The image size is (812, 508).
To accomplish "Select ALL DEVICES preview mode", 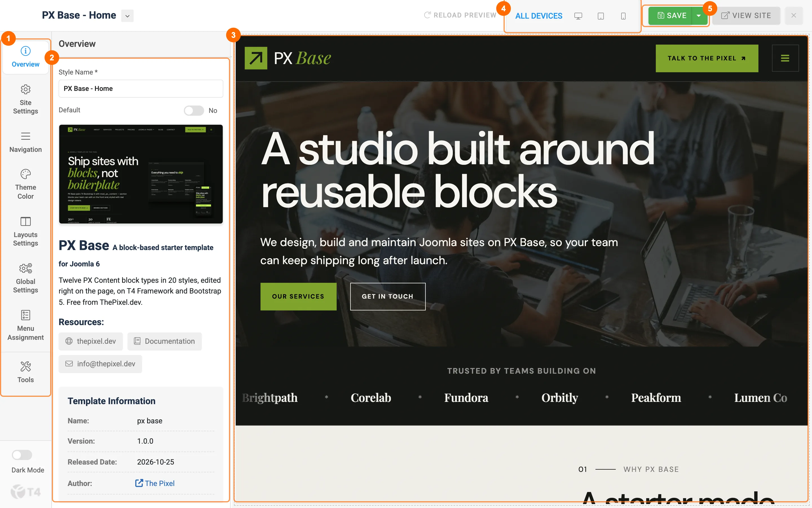I will (539, 16).
